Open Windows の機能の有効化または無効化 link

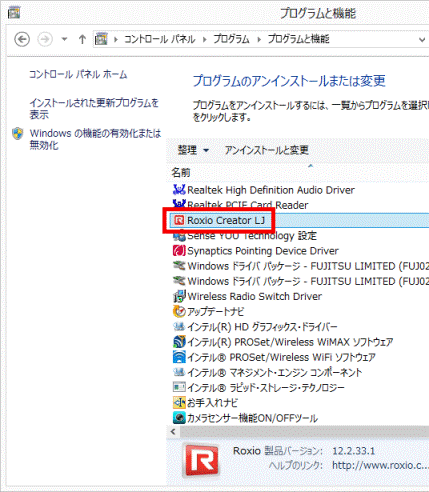(x=95, y=139)
